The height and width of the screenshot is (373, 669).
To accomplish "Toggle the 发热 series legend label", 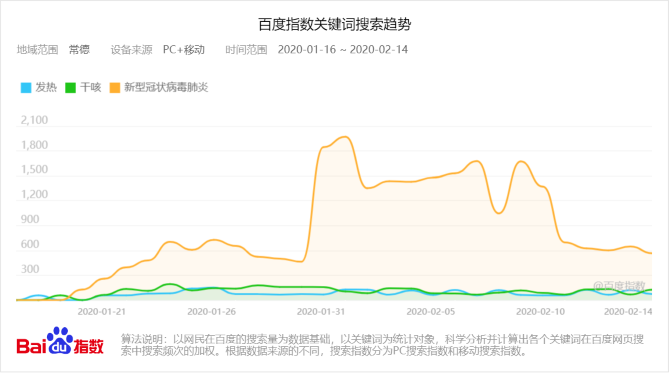I will pyautogui.click(x=46, y=87).
